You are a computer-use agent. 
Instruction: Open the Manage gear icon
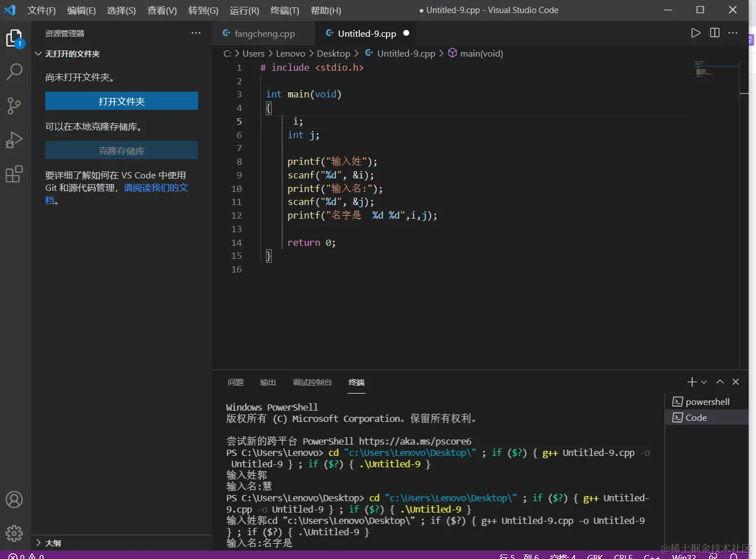pos(14,533)
